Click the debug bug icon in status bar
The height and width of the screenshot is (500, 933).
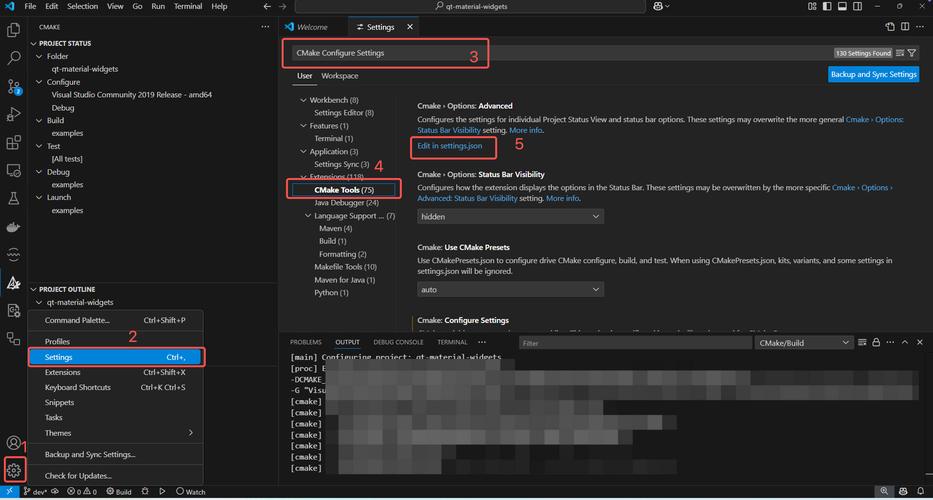point(145,492)
